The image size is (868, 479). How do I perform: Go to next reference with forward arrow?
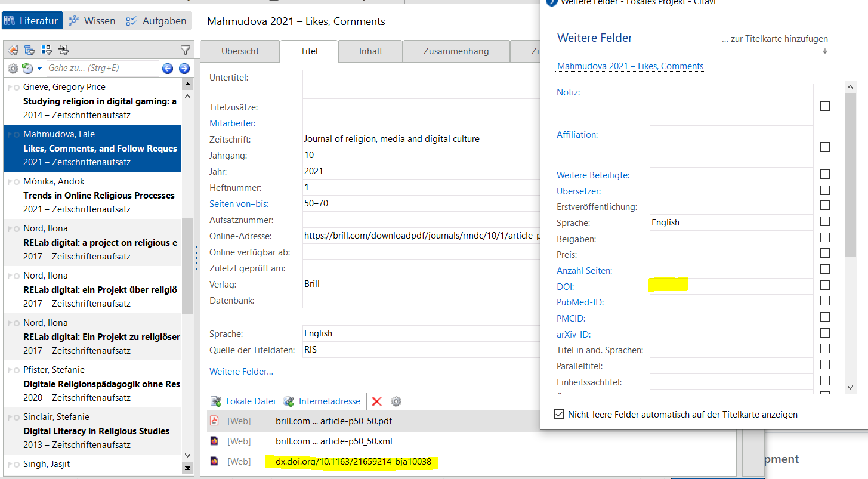(184, 69)
